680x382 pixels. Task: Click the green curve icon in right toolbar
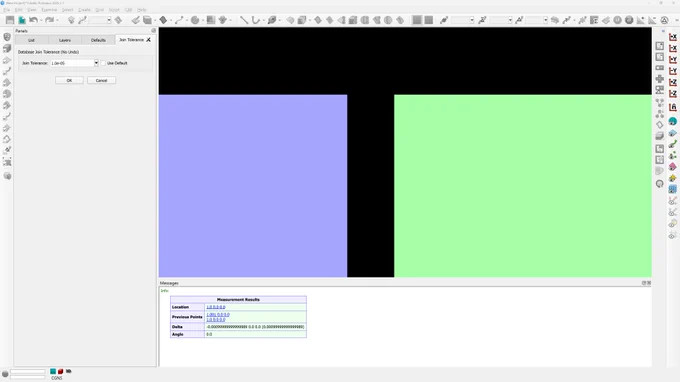click(x=673, y=144)
